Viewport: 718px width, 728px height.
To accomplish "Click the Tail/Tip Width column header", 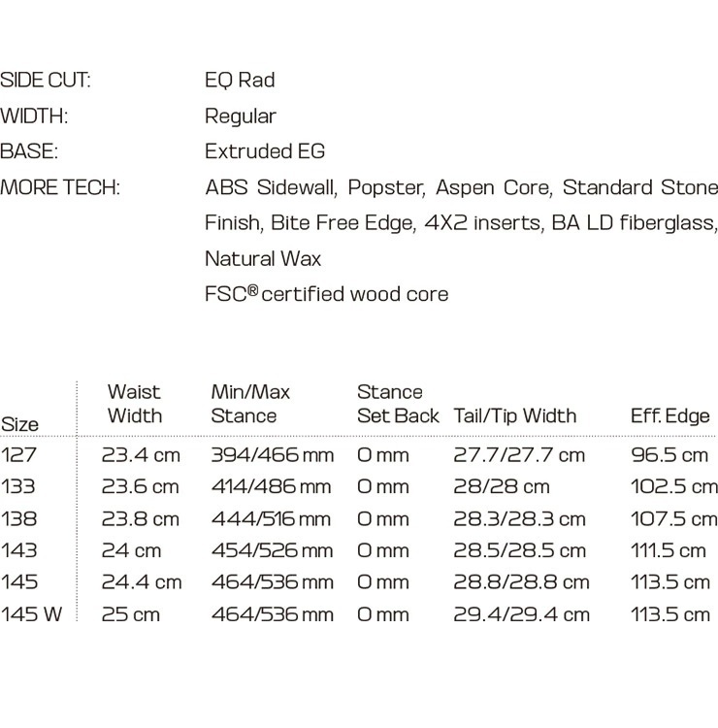I will (x=515, y=415).
